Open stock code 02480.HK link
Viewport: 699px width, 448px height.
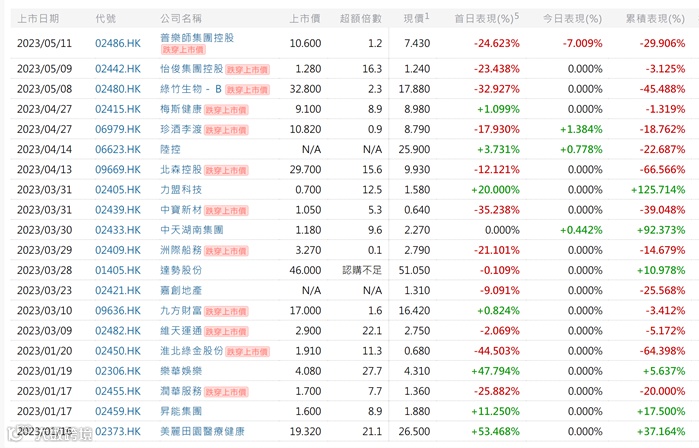tap(118, 89)
